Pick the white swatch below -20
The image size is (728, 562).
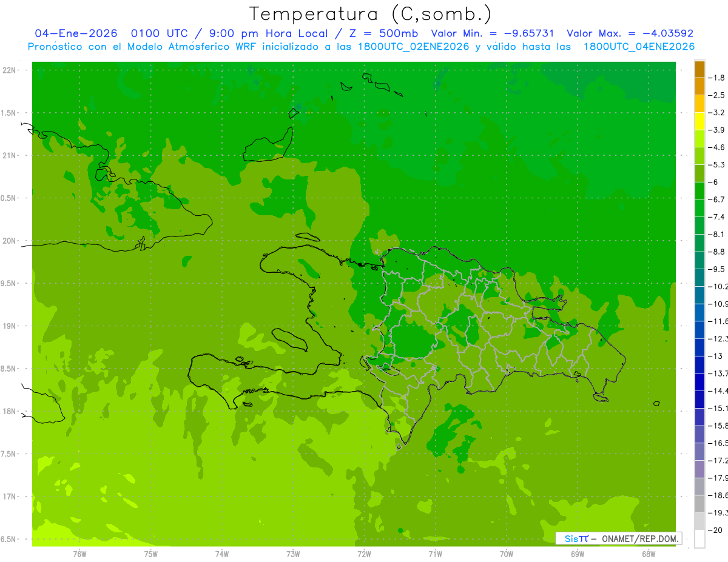(699, 539)
